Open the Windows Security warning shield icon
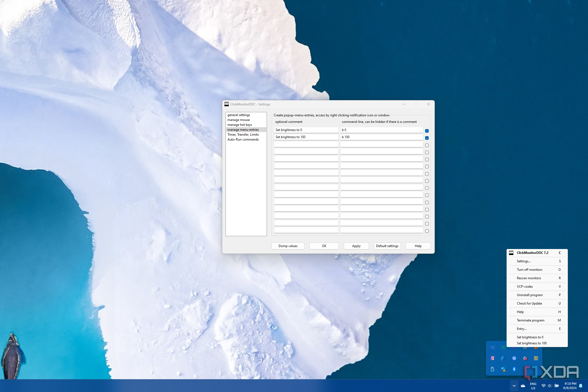588x392 pixels. tap(503, 369)
